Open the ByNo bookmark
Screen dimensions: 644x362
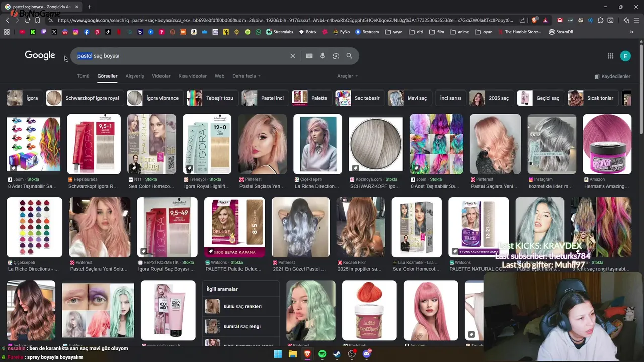click(x=341, y=32)
